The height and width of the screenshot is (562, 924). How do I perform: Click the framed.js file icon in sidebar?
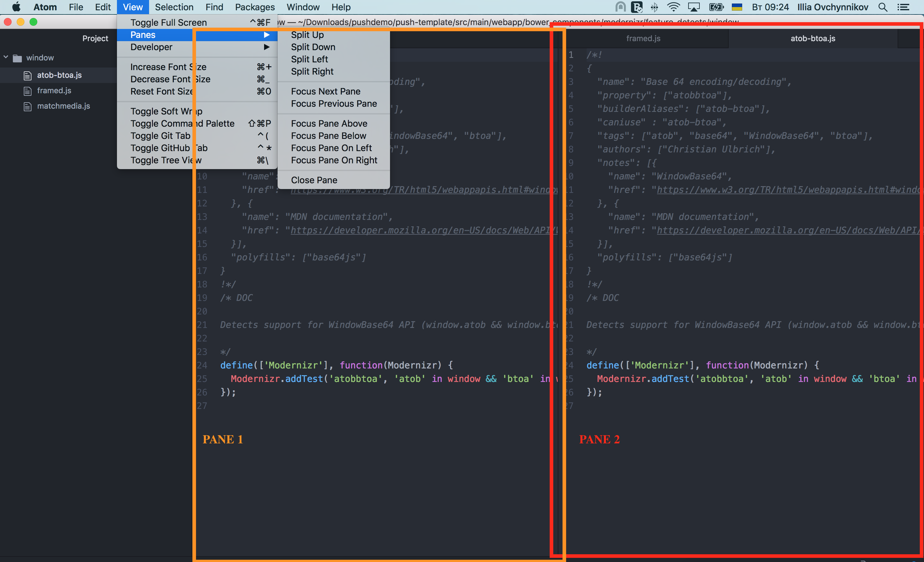click(x=27, y=91)
